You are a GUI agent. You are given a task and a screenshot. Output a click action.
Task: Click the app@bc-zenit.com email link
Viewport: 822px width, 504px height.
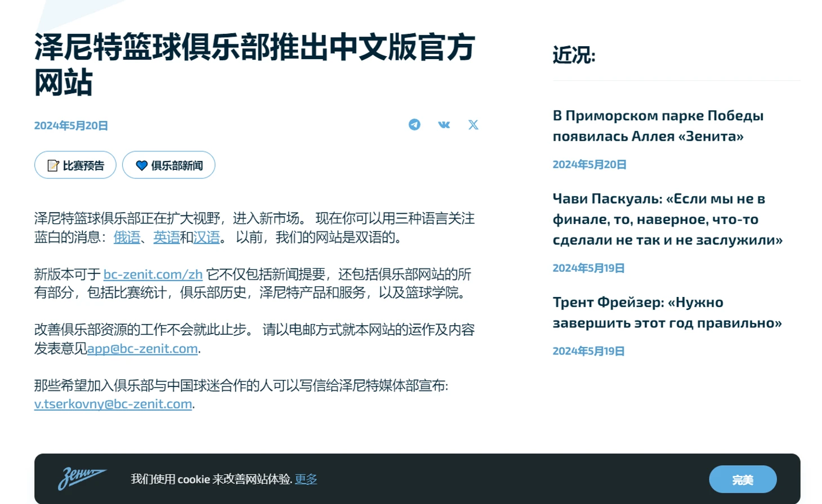[142, 349]
